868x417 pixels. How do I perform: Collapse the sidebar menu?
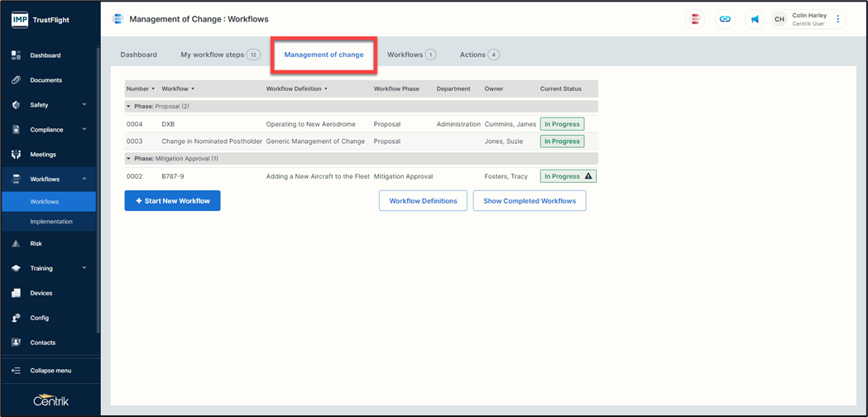(x=50, y=371)
